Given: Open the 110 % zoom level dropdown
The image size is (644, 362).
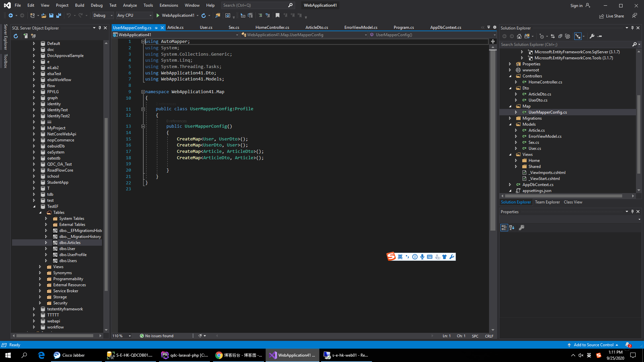Looking at the screenshot, I should (x=130, y=336).
